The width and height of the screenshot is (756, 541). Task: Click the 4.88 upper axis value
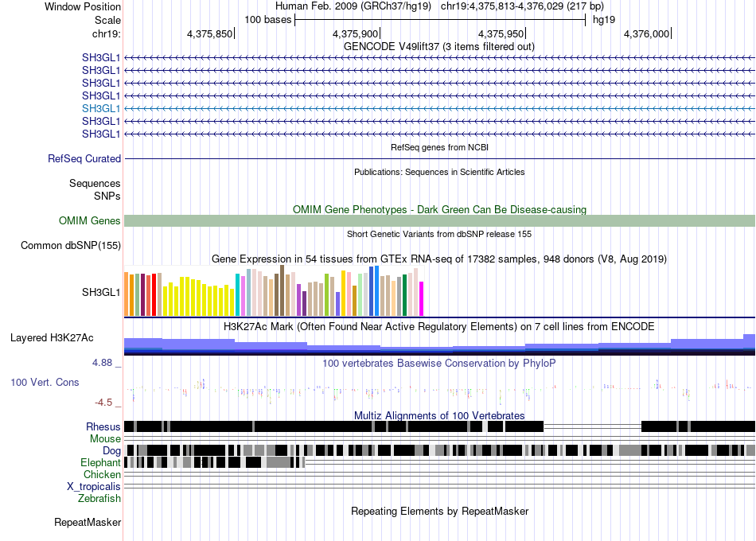pos(102,363)
